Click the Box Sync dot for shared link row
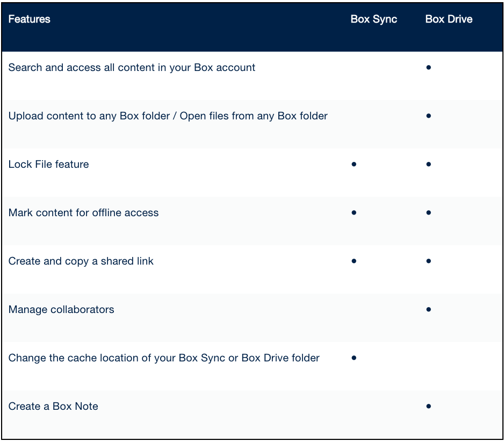 point(354,261)
